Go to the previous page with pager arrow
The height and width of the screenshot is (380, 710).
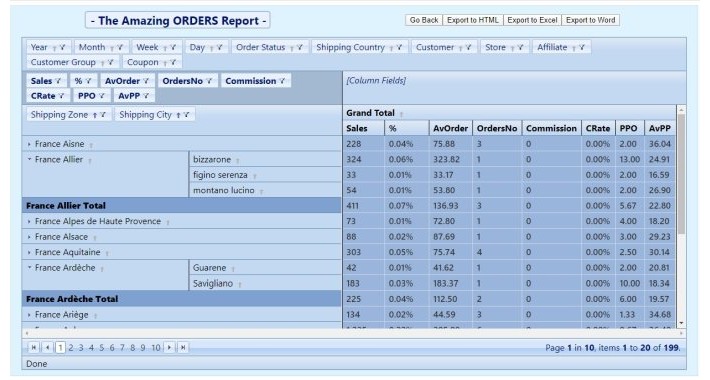(47, 347)
